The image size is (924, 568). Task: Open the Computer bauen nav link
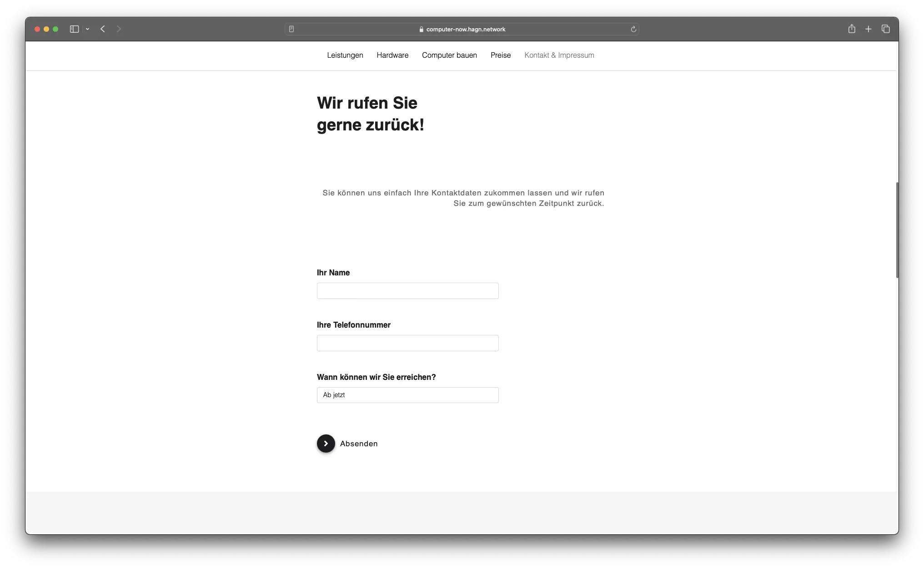pos(449,55)
